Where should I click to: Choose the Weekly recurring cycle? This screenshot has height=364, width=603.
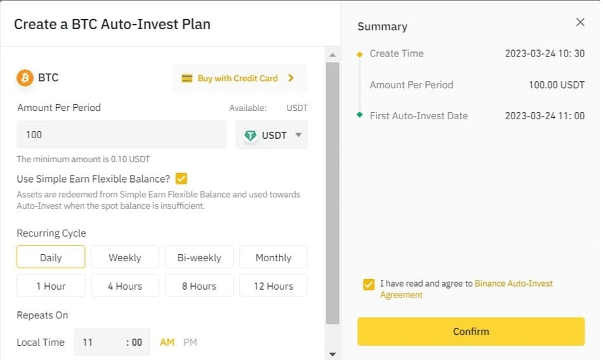pos(124,257)
